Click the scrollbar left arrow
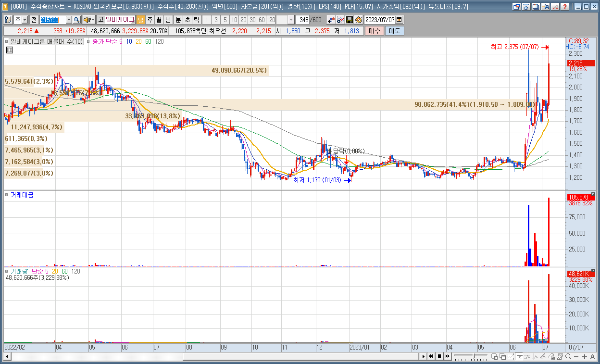Viewport: 600px width, 364px height. point(7,356)
